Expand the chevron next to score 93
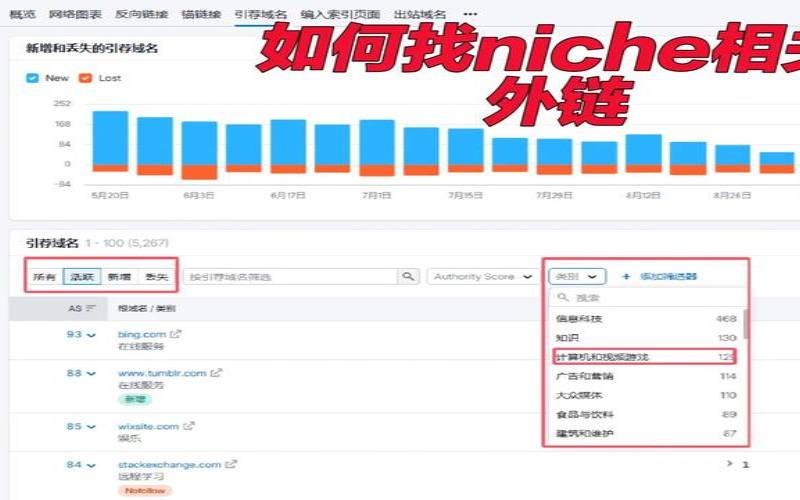The width and height of the screenshot is (800, 500). point(91,335)
